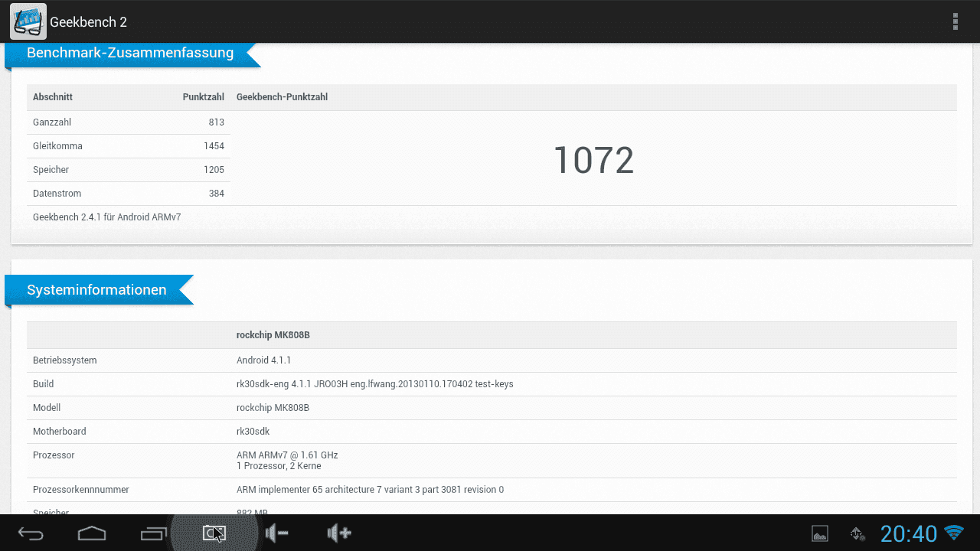This screenshot has width=980, height=551.
Task: Select the rk30sdk-eng build string
Action: 375,384
